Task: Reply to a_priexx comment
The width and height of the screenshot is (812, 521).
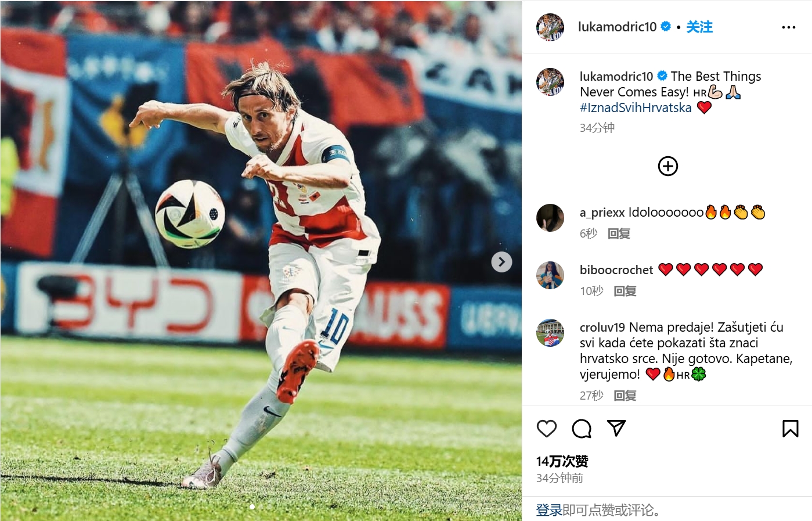Action: [x=619, y=233]
